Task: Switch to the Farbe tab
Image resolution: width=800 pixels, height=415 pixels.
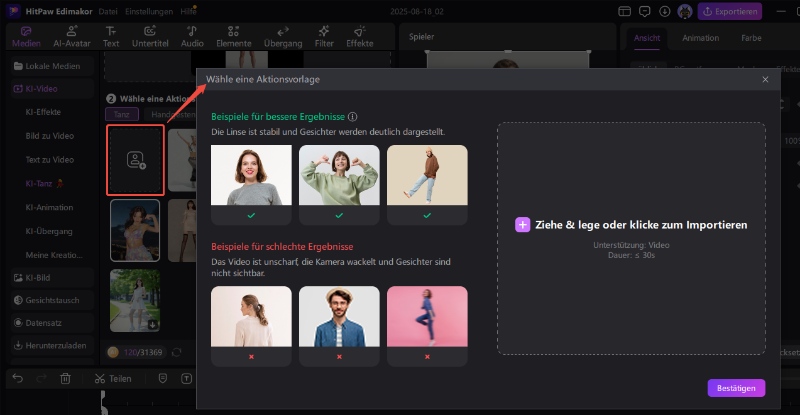Action: click(751, 38)
